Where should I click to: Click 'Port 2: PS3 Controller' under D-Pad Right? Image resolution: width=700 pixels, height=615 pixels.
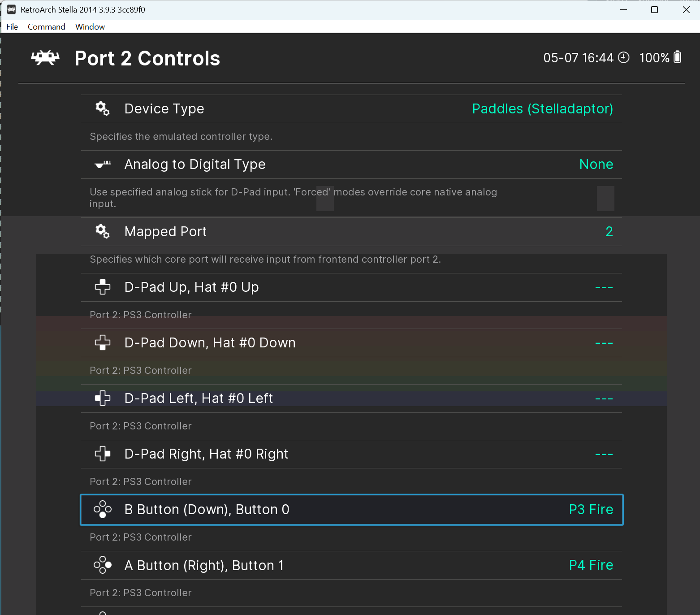pyautogui.click(x=141, y=481)
